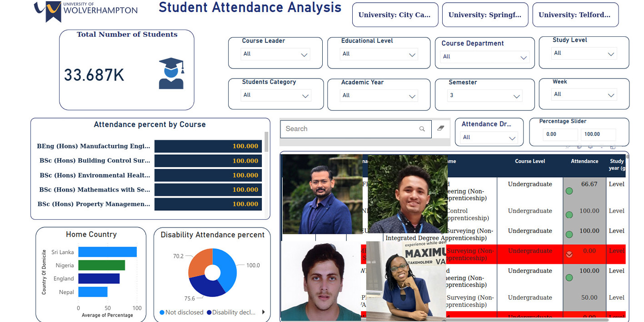The height and width of the screenshot is (322, 644).
Task: Click the focus mode icon above the student table
Action: click(x=613, y=147)
